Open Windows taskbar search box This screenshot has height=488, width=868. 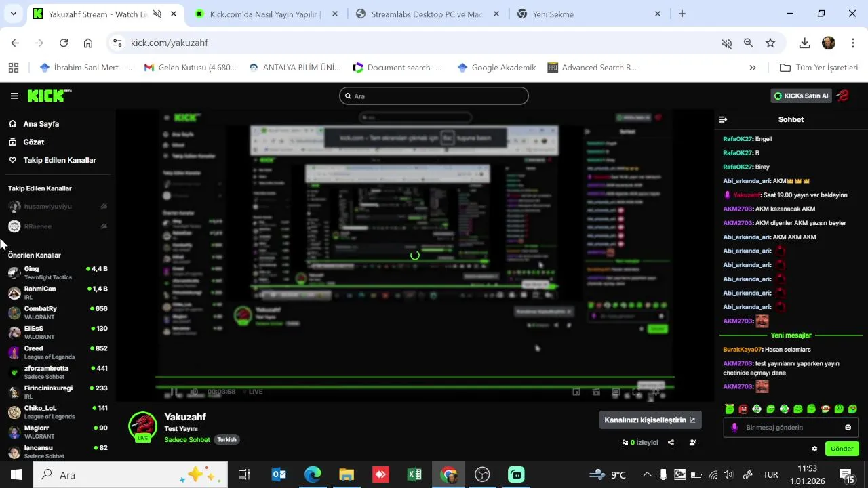(x=130, y=474)
